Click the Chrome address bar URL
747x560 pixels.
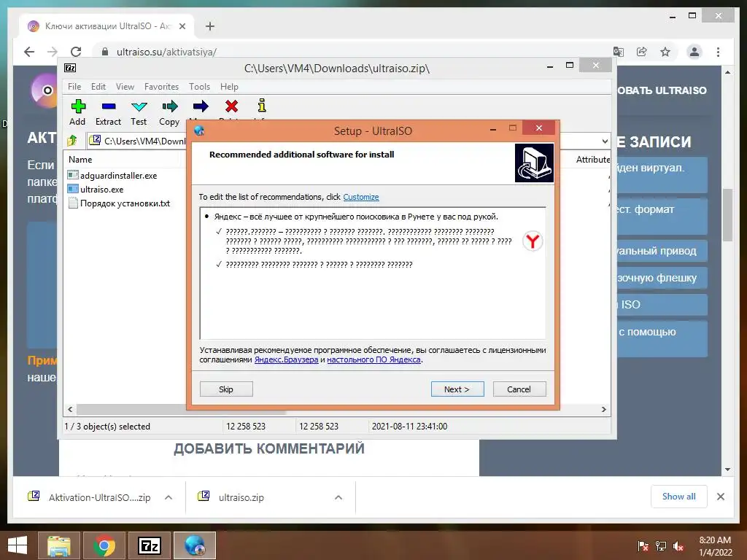pyautogui.click(x=167, y=52)
